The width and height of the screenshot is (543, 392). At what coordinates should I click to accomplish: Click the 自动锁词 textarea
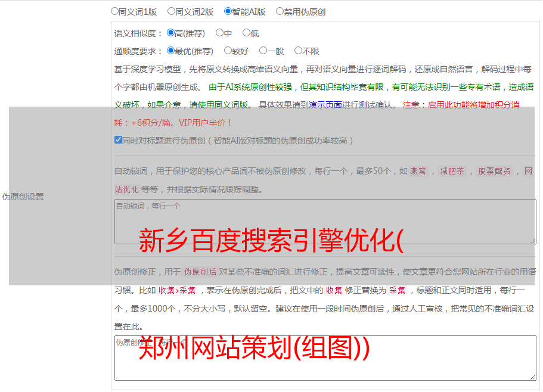(x=325, y=222)
